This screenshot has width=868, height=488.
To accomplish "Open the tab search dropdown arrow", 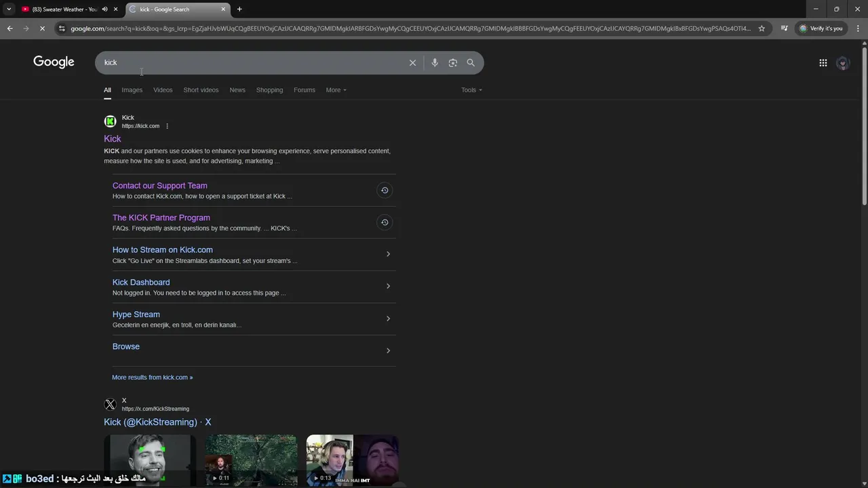I will (x=9, y=9).
